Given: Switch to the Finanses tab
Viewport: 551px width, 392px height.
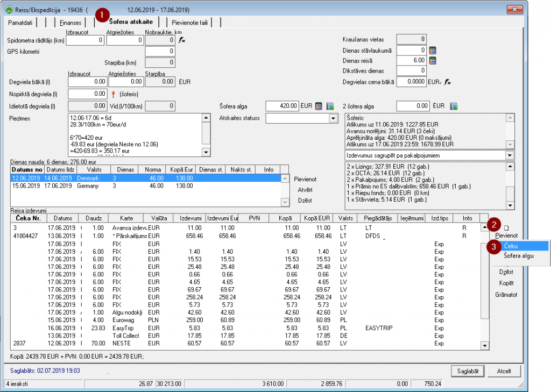Looking at the screenshot, I should [70, 23].
